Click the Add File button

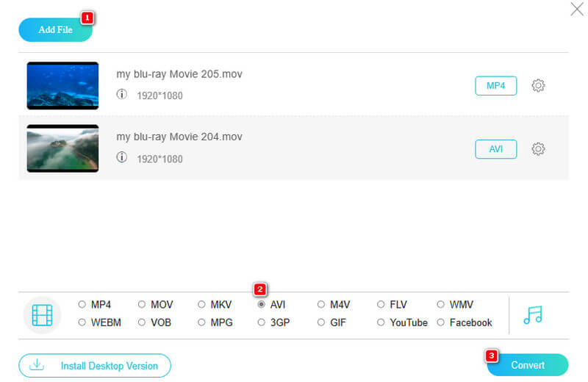coord(55,29)
